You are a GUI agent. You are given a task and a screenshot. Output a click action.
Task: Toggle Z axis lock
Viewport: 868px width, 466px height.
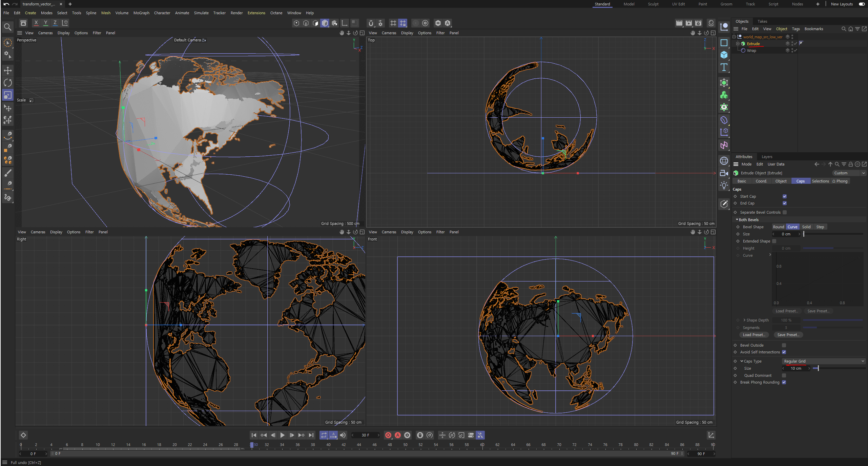(x=55, y=23)
